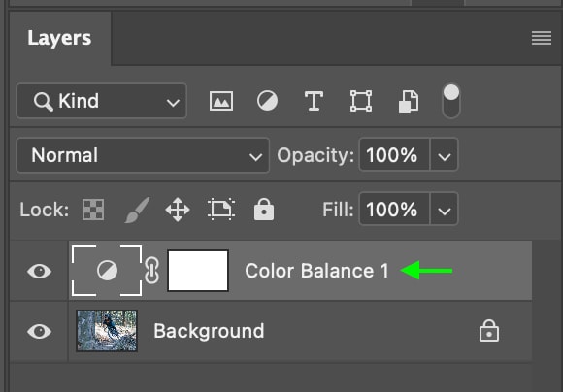
Task: Lock position move-arrows icon
Action: [x=178, y=210]
